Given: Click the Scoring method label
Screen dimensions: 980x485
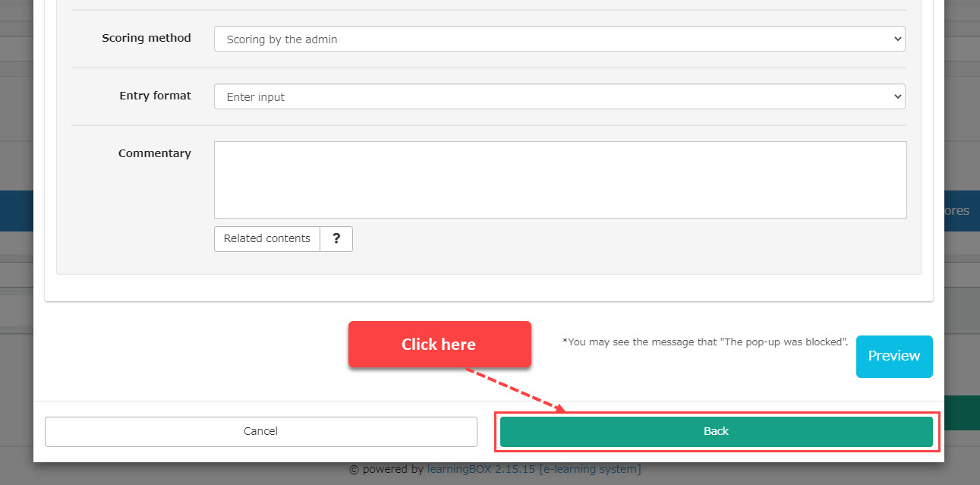Looking at the screenshot, I should coord(147,38).
